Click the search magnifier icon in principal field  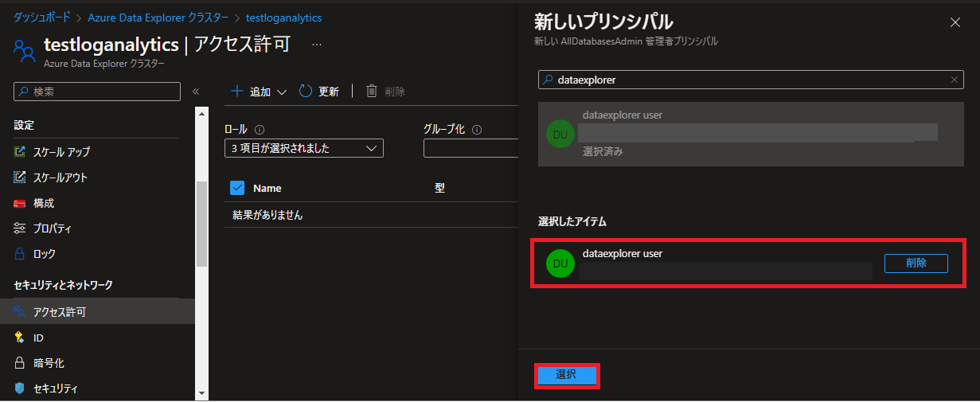click(548, 80)
